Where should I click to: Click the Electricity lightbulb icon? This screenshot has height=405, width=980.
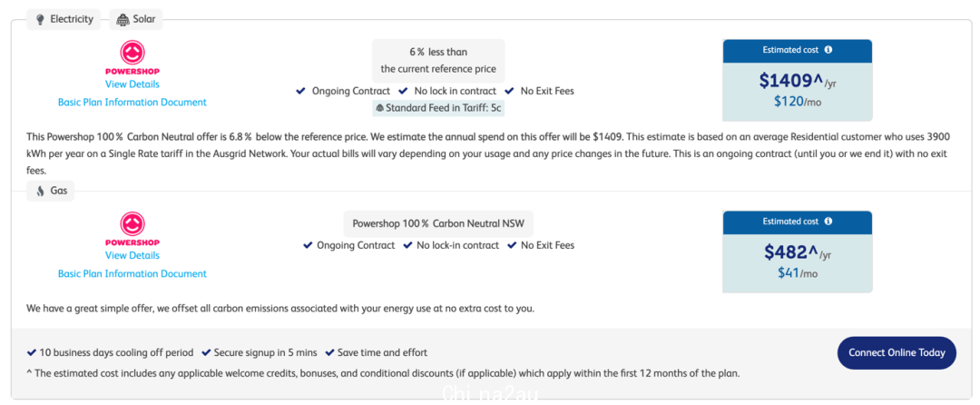click(40, 19)
